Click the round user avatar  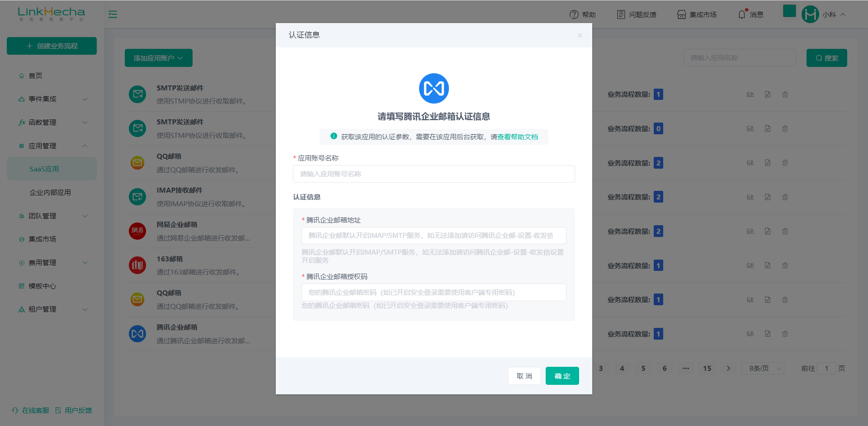[x=810, y=14]
